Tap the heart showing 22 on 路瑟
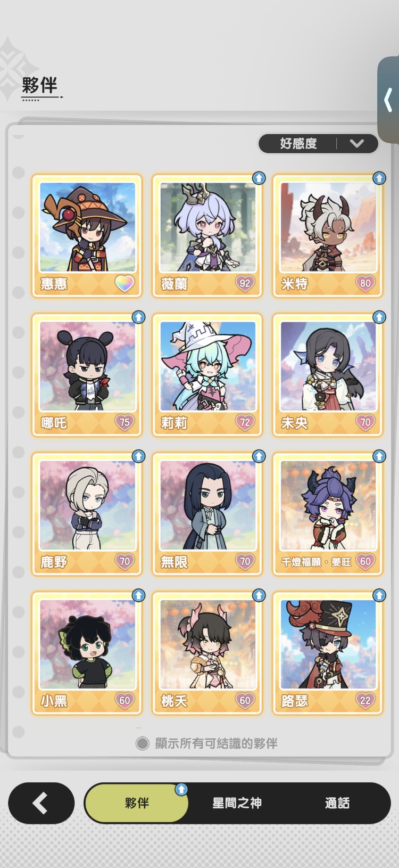399x868 pixels. click(x=365, y=700)
